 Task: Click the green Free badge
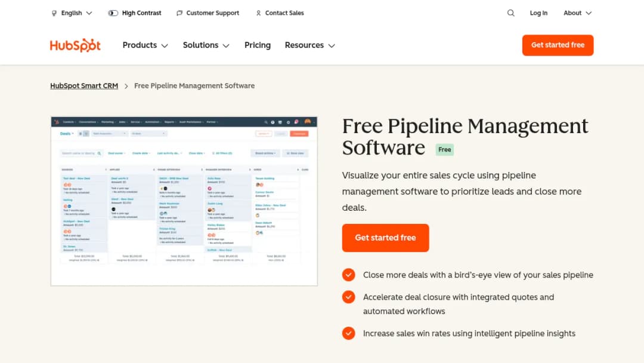pos(444,150)
